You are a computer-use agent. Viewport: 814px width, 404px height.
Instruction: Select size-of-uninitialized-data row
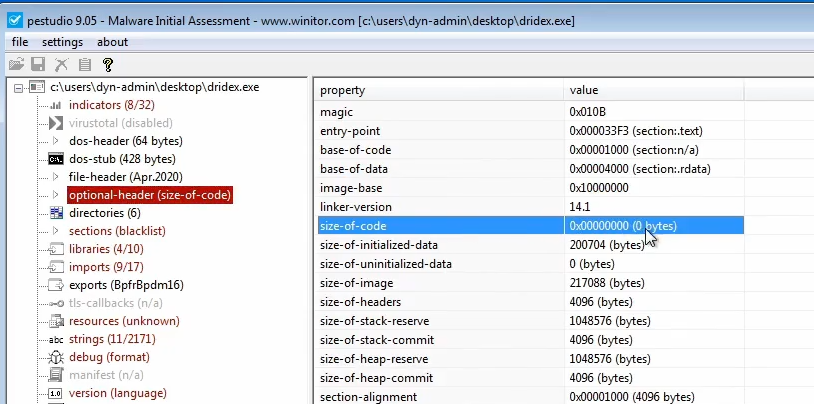click(x=530, y=264)
